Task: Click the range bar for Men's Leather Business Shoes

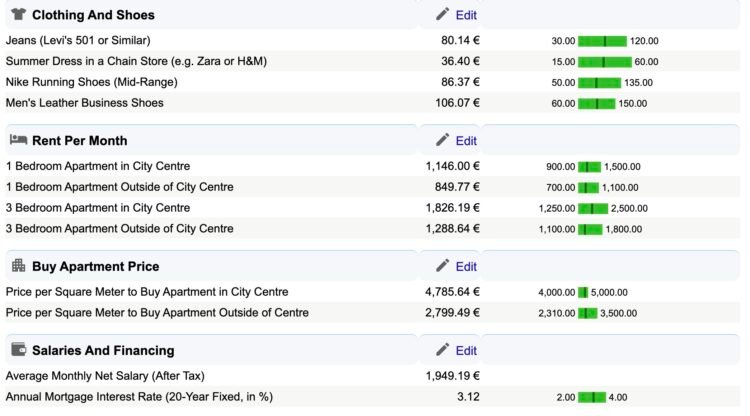Action: (x=597, y=103)
